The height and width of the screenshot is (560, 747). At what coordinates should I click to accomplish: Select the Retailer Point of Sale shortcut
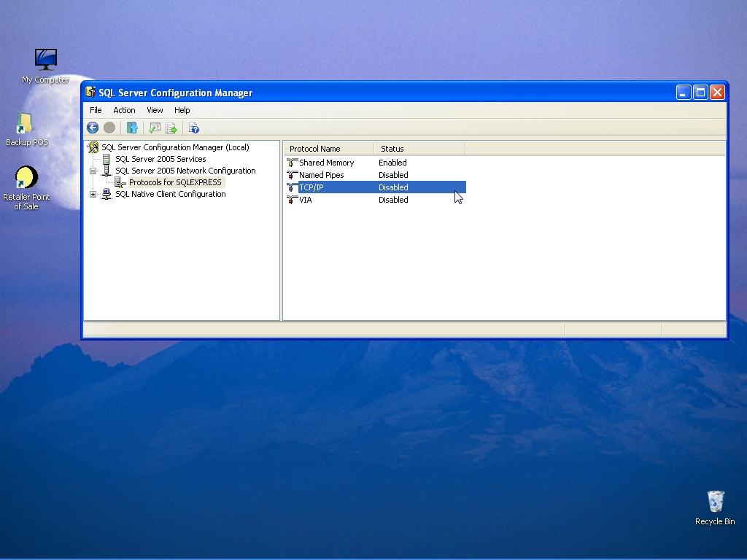pos(26,178)
